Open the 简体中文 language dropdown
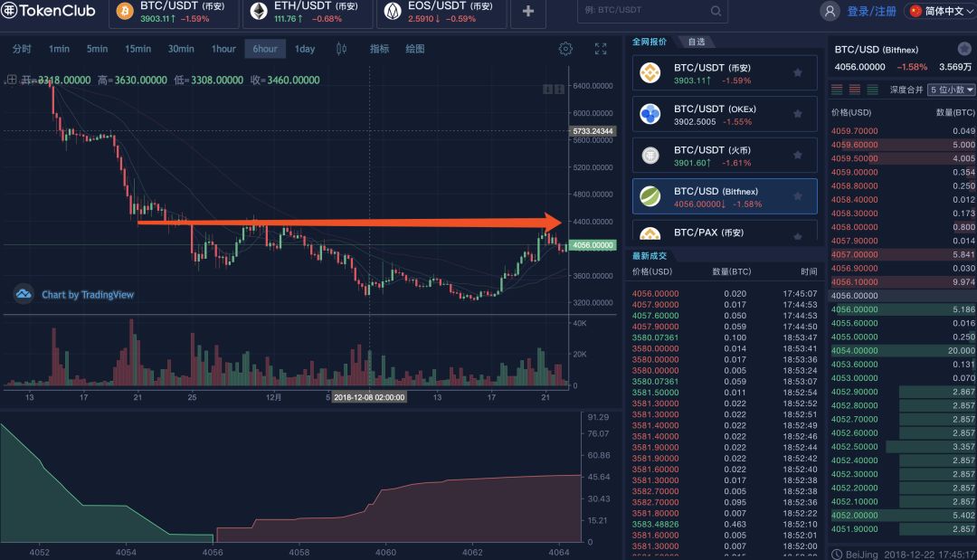The width and height of the screenshot is (977, 560). [941, 11]
